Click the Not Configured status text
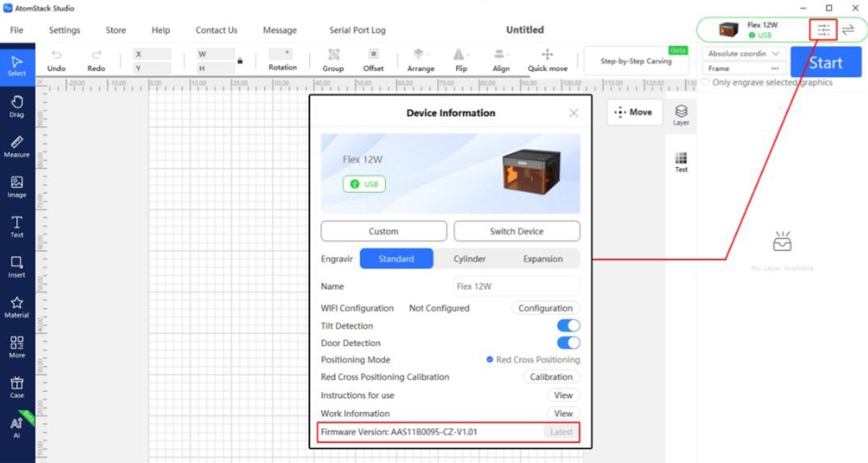The image size is (868, 463). (439, 308)
